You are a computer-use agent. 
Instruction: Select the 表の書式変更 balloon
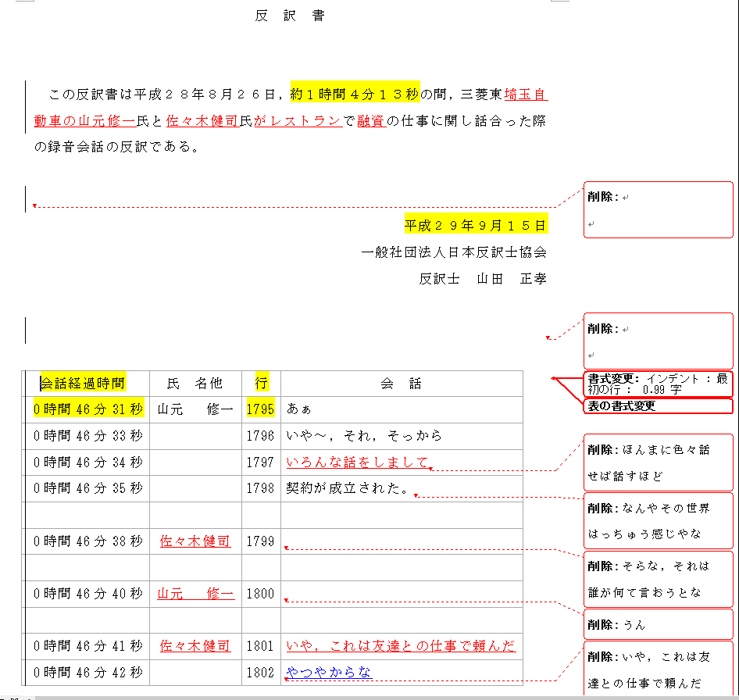pos(658,406)
